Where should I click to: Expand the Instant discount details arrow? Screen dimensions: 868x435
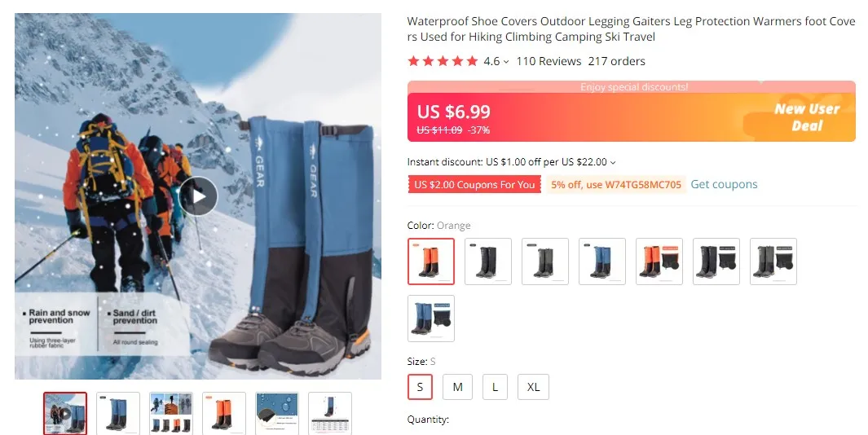click(613, 163)
